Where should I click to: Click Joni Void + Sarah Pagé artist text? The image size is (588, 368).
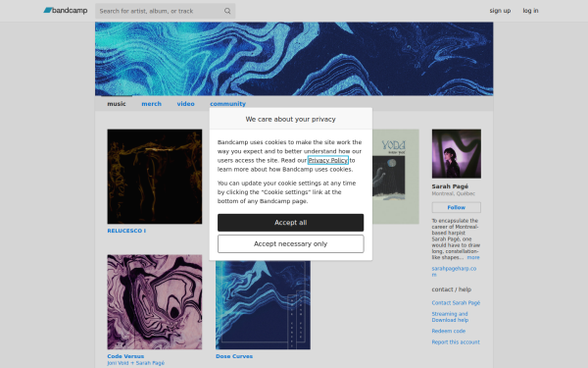(136, 363)
